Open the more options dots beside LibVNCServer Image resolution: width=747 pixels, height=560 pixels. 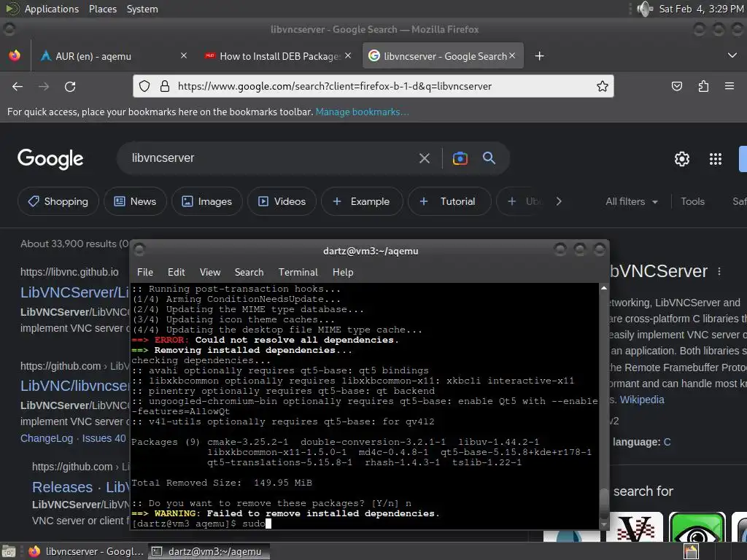click(719, 271)
